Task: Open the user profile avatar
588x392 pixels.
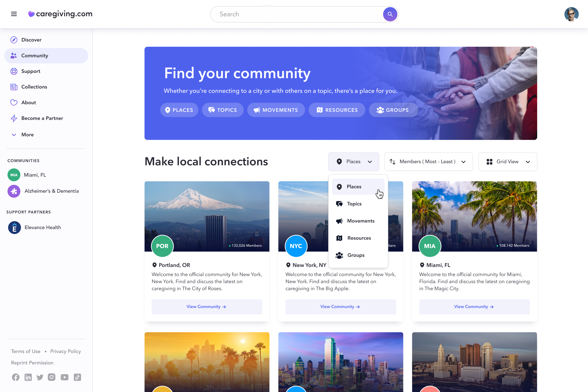Action: point(571,14)
